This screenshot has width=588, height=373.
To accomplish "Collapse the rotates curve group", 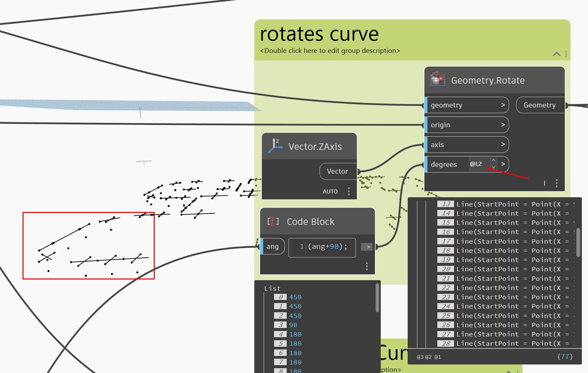I will point(556,54).
